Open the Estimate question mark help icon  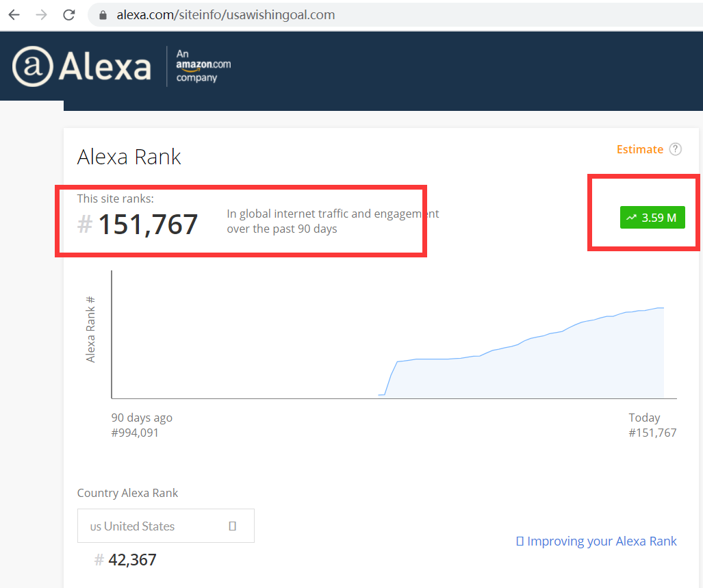pos(675,149)
